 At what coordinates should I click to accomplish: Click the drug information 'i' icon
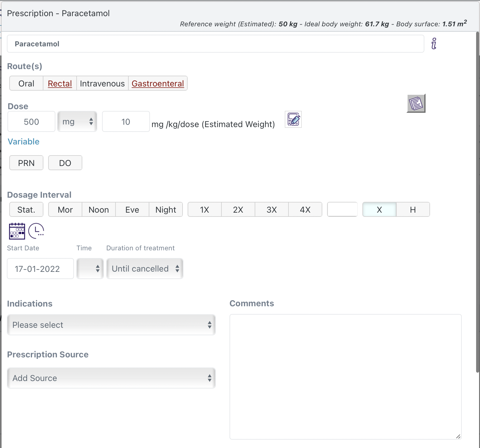click(434, 44)
